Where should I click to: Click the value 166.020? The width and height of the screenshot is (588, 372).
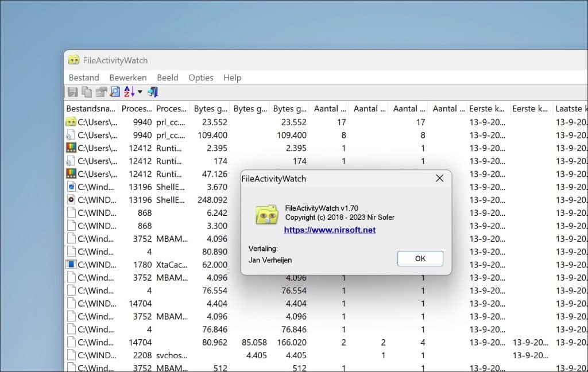[291, 342]
